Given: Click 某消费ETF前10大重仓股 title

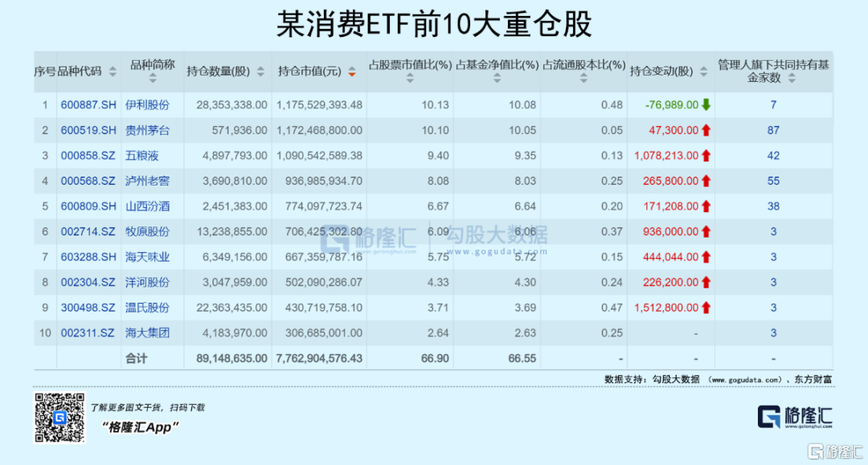Looking at the screenshot, I should 434,25.
